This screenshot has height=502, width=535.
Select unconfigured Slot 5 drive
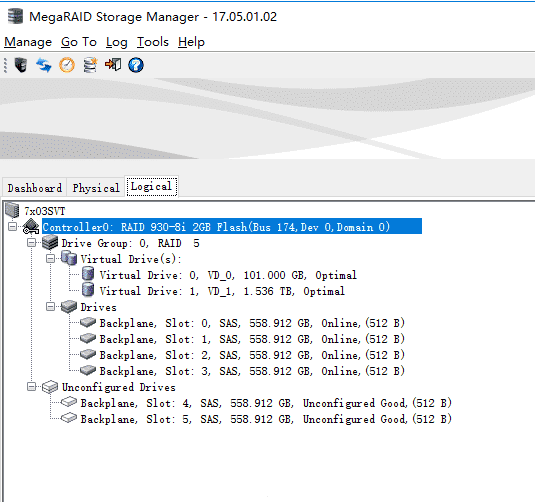266,419
